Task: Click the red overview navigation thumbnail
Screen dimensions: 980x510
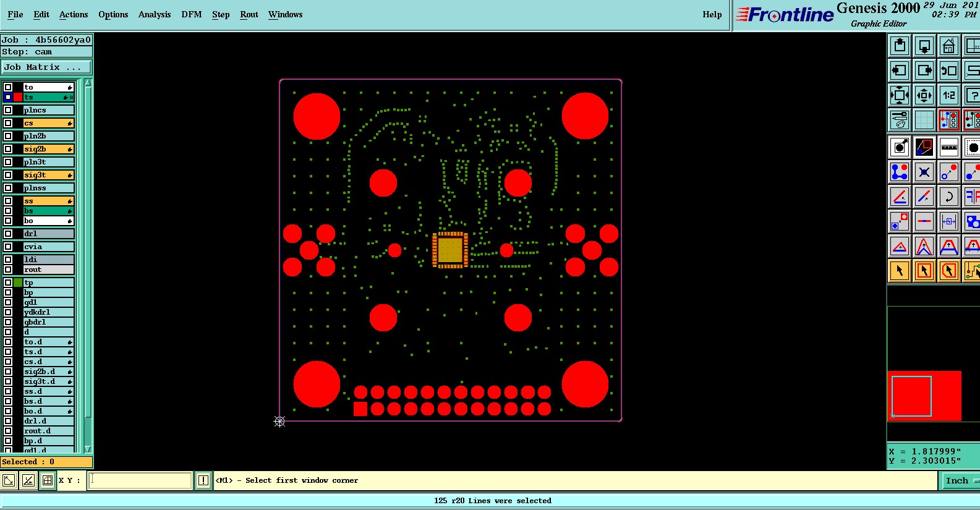Action: coord(925,396)
